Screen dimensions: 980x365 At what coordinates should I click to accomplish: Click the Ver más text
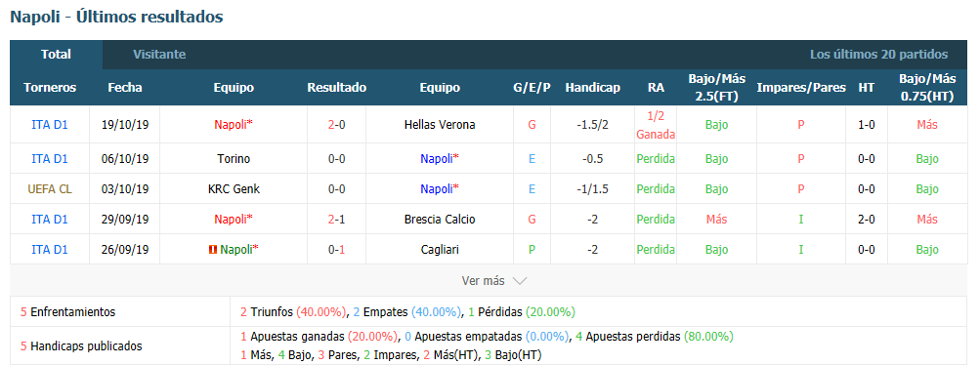(x=483, y=281)
